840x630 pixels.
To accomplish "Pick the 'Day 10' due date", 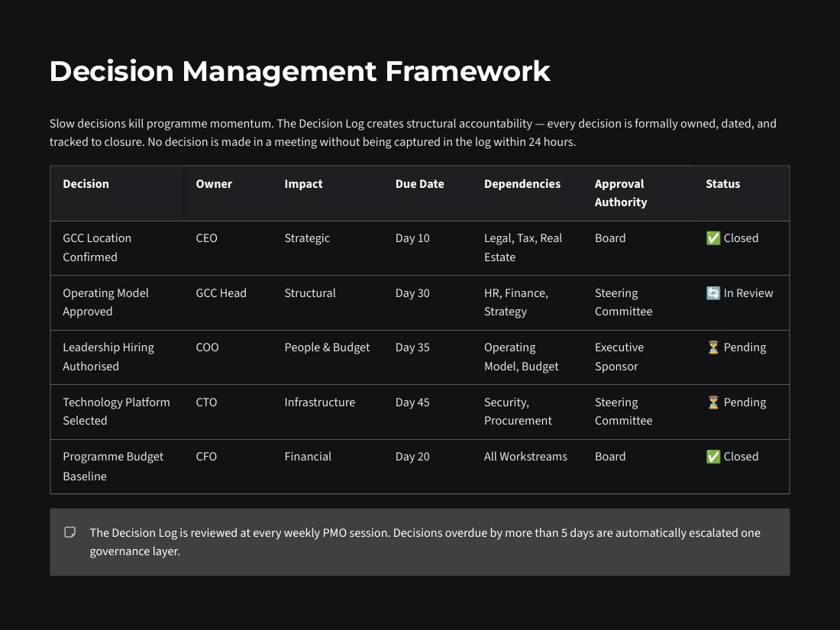I will pos(412,238).
